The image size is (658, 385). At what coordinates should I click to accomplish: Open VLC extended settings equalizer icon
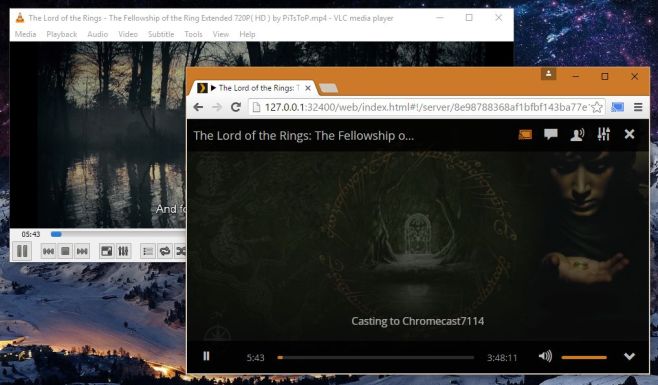(x=123, y=251)
